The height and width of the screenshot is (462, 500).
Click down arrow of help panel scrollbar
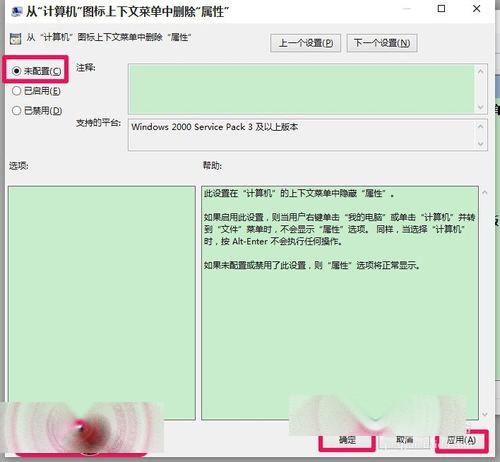pos(485,414)
